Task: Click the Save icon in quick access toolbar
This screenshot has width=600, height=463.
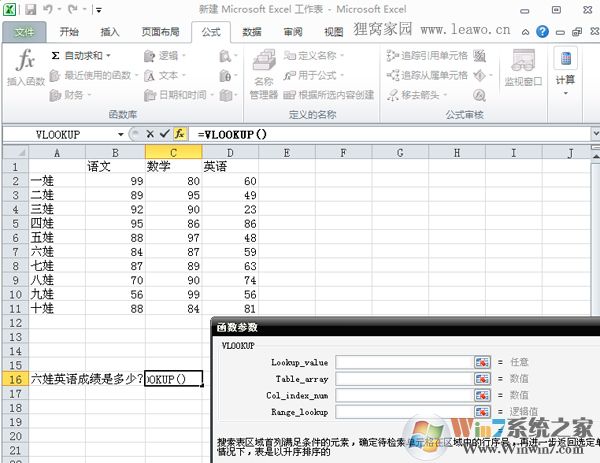Action: coord(32,10)
